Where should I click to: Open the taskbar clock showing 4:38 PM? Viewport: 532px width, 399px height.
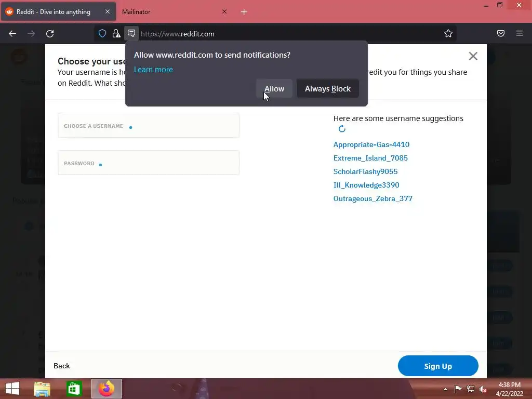[509, 389]
